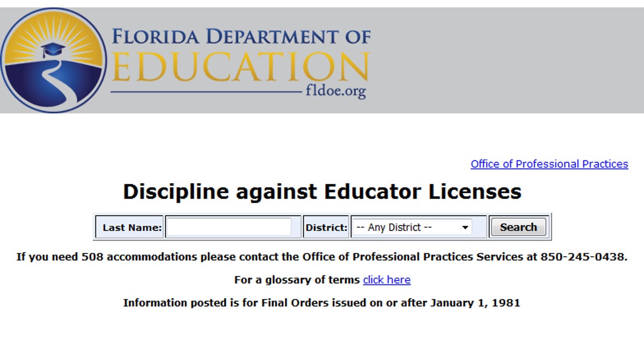Screen dimensions: 644x364
Task: Click the Final Orders January 1, 1981 notice
Action: point(322,303)
